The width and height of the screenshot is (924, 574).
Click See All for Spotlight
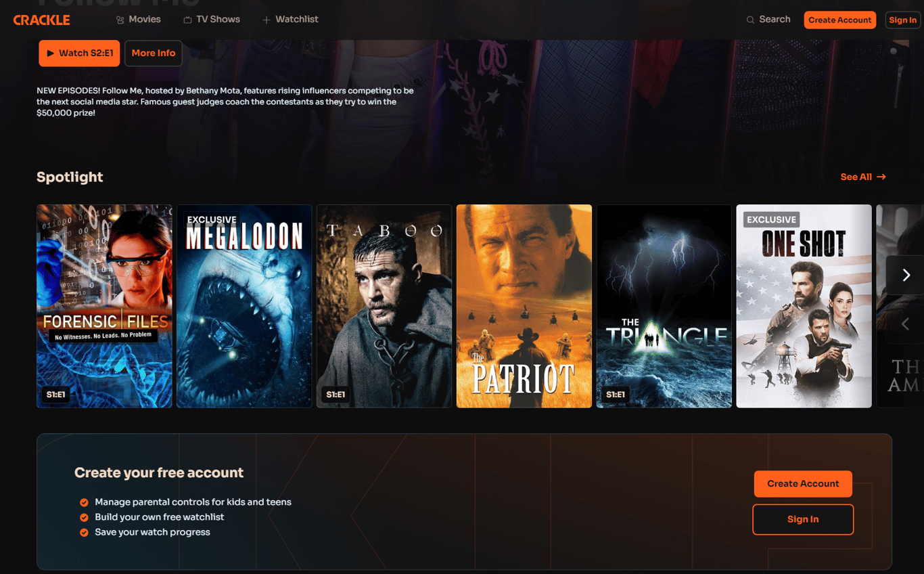tap(863, 177)
